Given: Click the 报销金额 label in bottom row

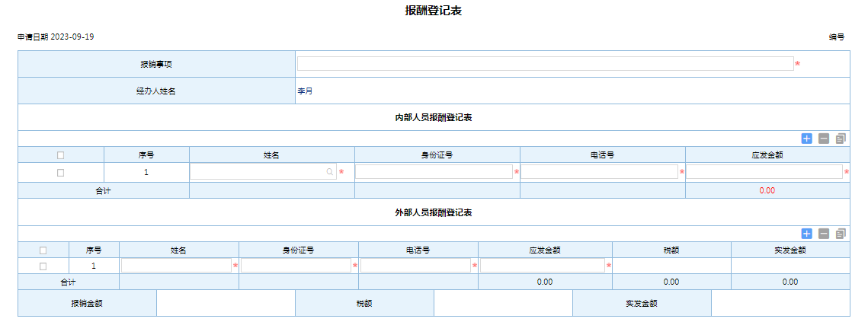Looking at the screenshot, I should coord(87,303).
